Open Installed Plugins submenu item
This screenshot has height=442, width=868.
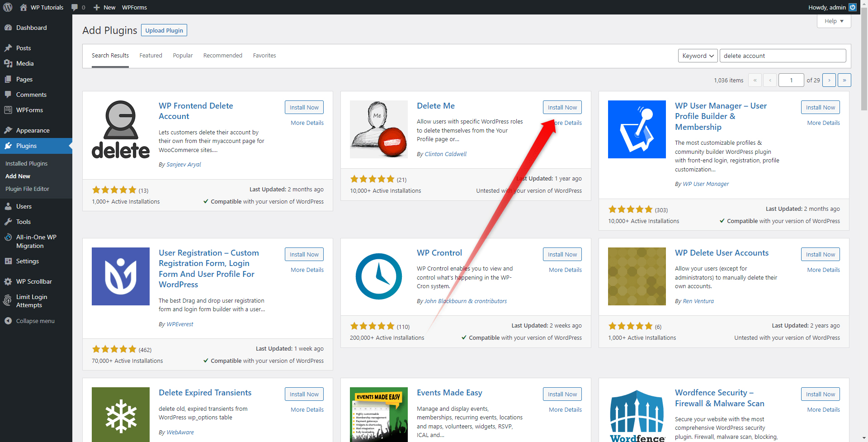click(26, 163)
